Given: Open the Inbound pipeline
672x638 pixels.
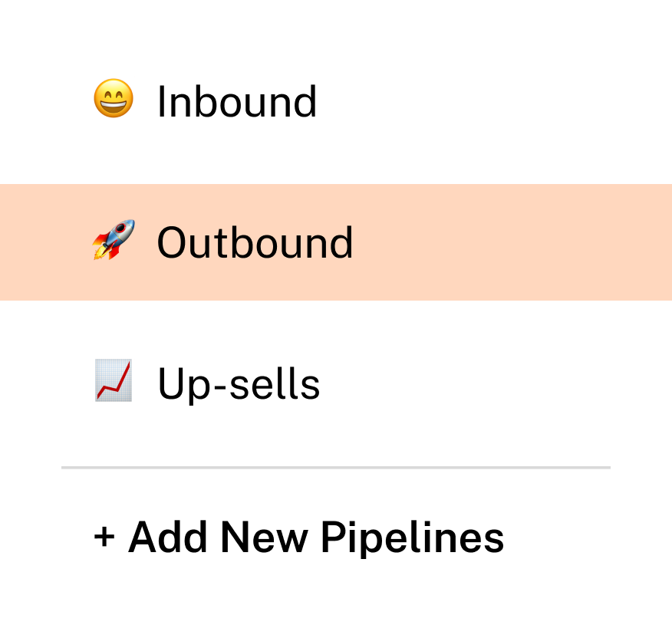Looking at the screenshot, I should point(237,101).
